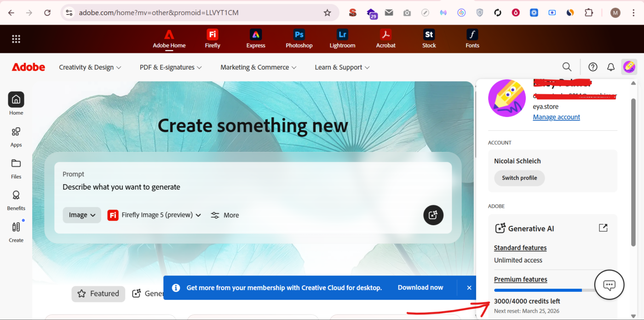Click the Manage account link
The width and height of the screenshot is (644, 320).
556,116
